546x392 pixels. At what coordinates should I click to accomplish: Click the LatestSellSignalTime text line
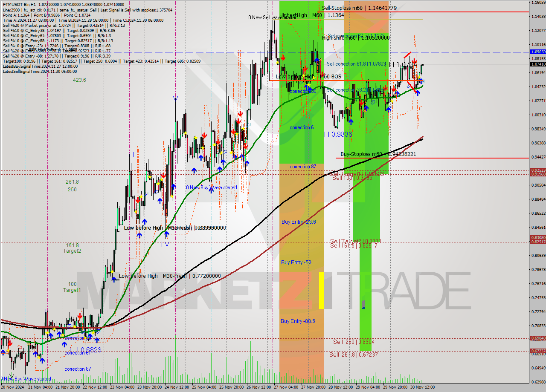coord(40,71)
